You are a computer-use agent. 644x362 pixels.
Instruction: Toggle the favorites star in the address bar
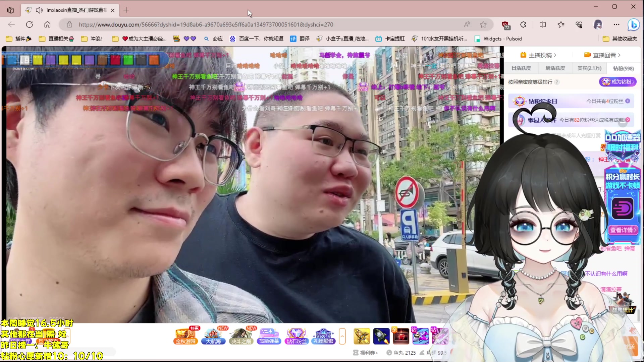(x=483, y=24)
